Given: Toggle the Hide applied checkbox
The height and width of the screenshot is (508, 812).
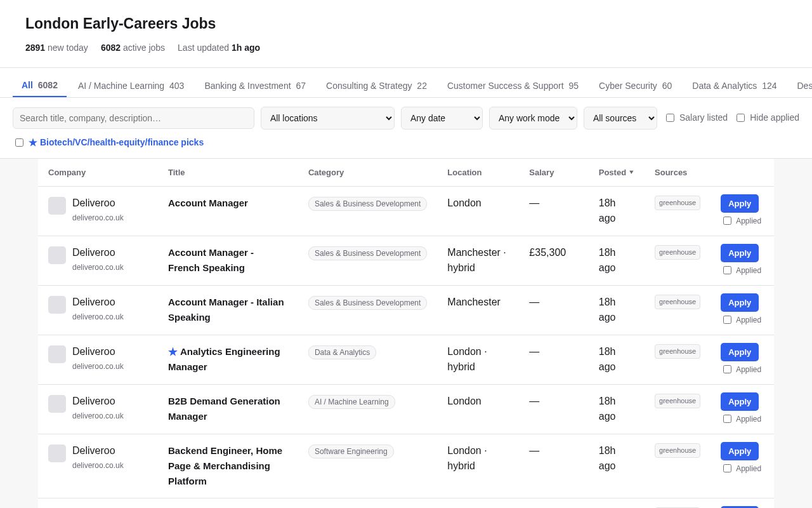Looking at the screenshot, I should (740, 117).
